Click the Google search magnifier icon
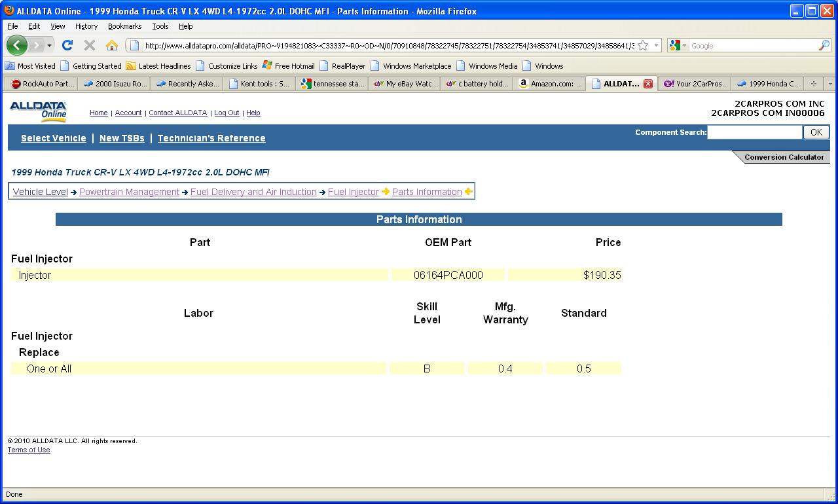 point(824,46)
